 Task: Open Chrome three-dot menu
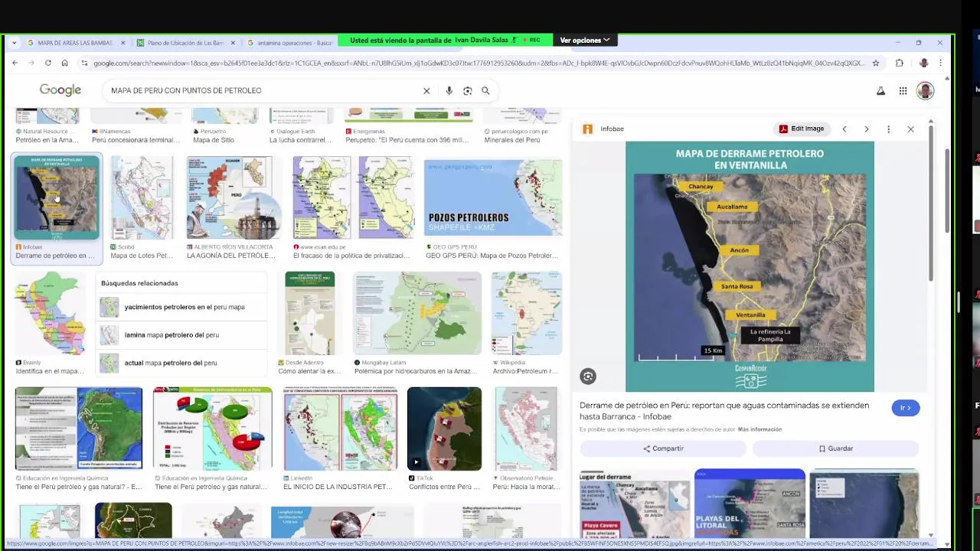coord(940,63)
